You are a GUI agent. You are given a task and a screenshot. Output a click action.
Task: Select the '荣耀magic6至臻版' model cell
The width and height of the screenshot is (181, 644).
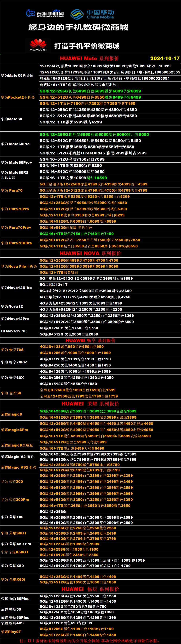point(19,445)
